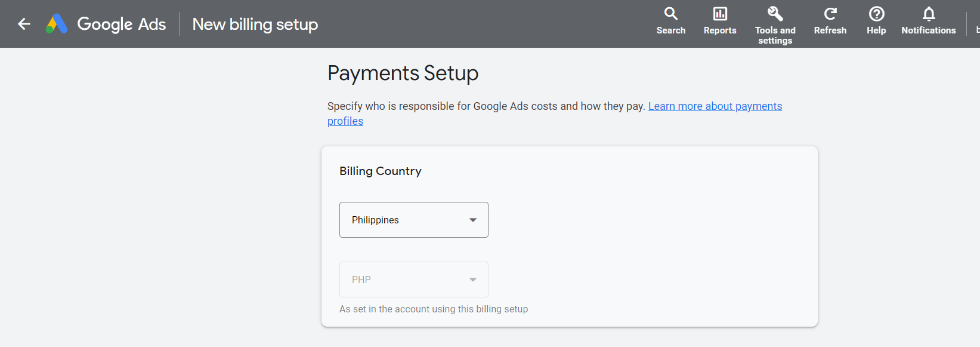Click 'Specify who is responsible' description text
Image resolution: width=980 pixels, height=347 pixels.
coord(486,106)
